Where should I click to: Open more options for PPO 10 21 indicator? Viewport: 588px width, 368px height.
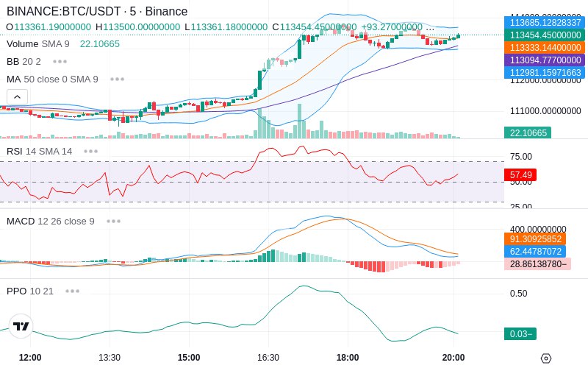(x=72, y=291)
